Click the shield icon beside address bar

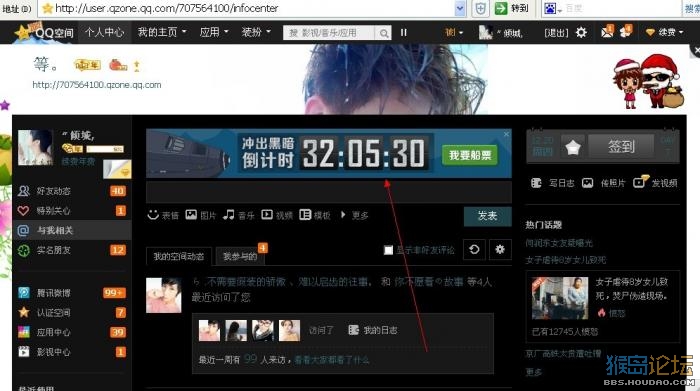click(480, 8)
